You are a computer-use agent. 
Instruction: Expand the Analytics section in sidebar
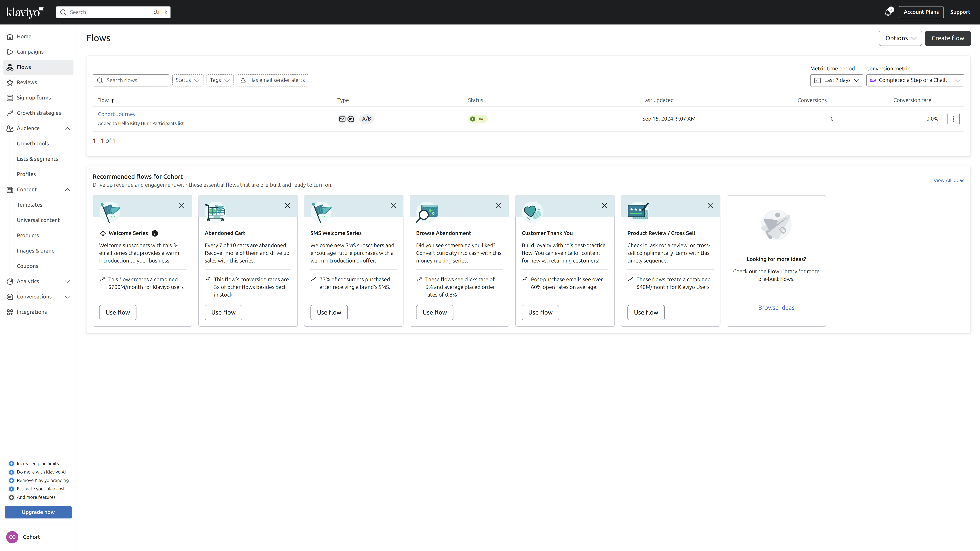[x=67, y=282]
